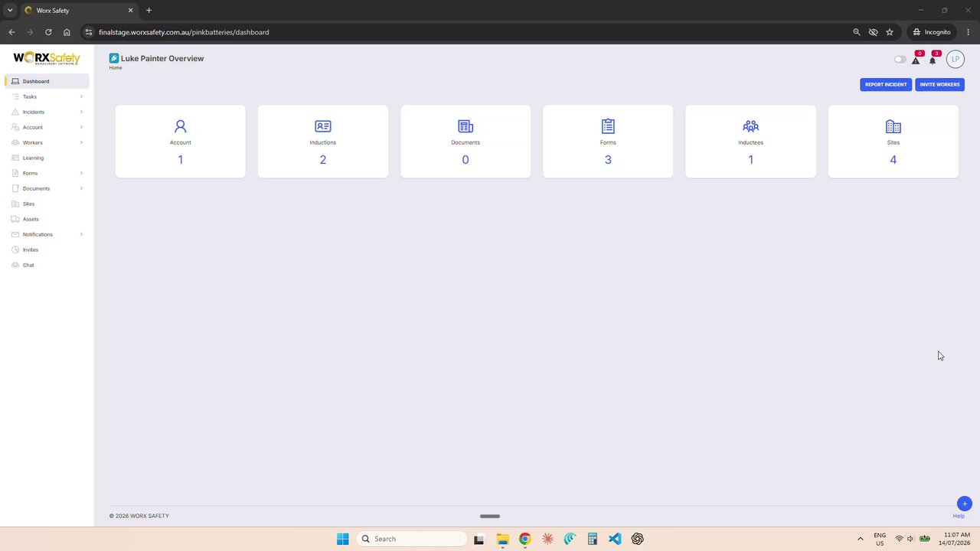This screenshot has width=980, height=551.
Task: Open Visual Studio Code from the taskbar
Action: click(615, 539)
